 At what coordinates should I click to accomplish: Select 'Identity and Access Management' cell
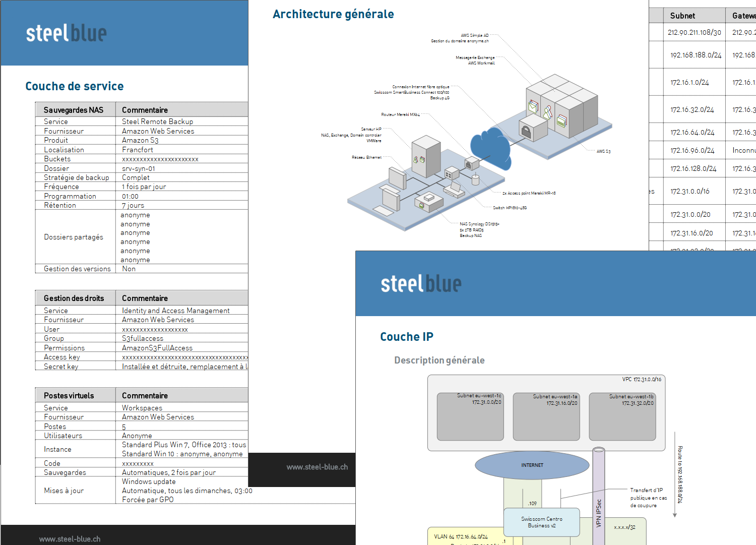[175, 311]
